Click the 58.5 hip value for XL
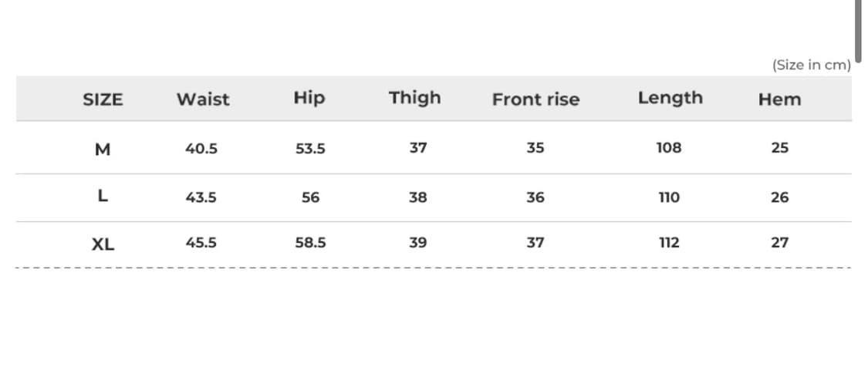 pos(310,243)
